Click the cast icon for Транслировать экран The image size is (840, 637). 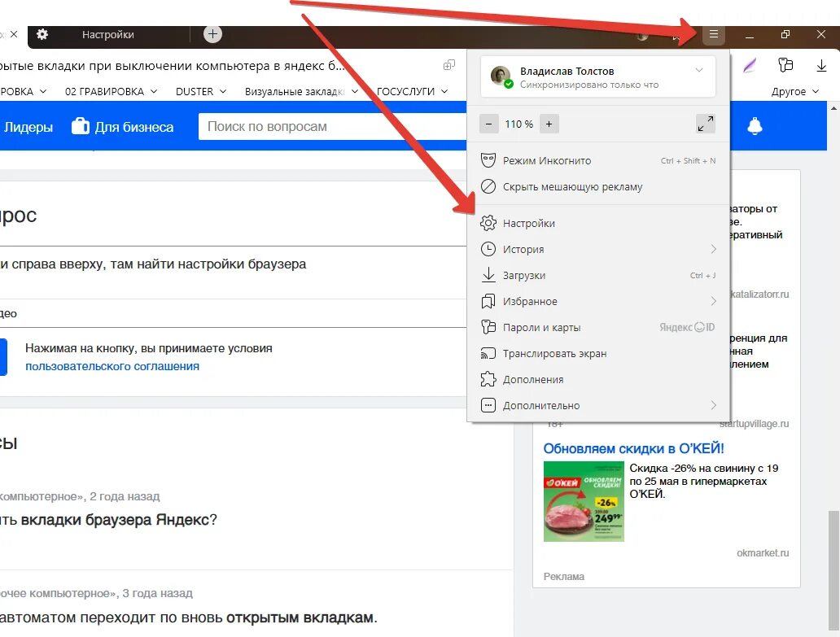488,353
